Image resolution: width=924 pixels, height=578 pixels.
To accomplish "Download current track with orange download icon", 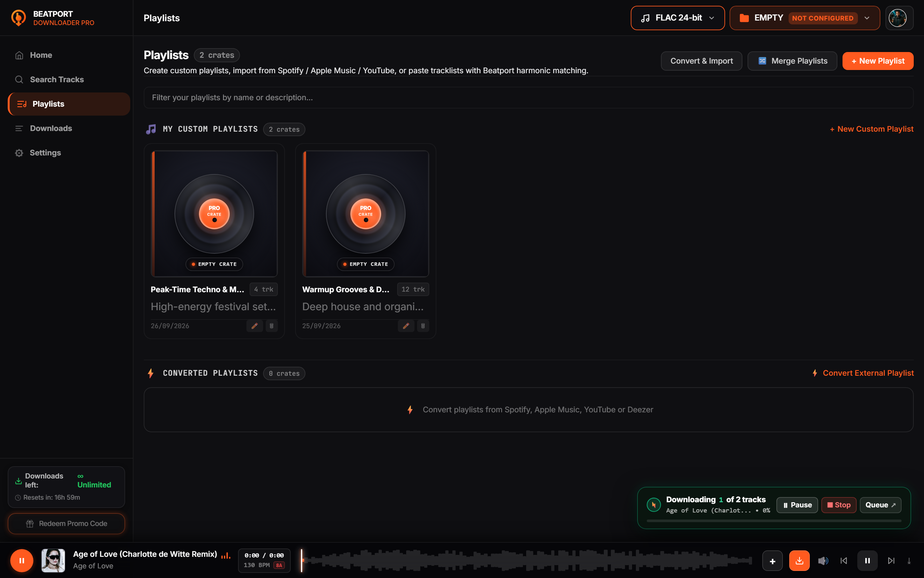I will pyautogui.click(x=800, y=561).
